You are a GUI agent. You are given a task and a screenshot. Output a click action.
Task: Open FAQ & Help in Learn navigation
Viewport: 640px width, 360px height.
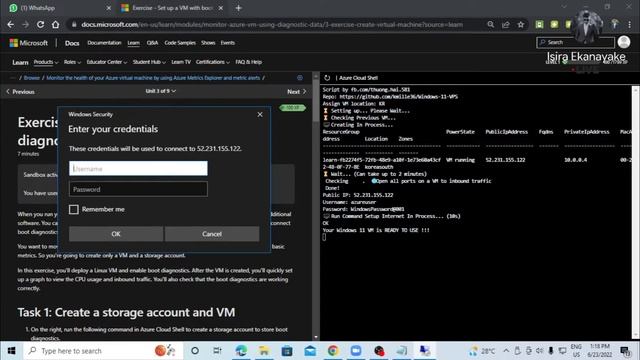tap(249, 62)
